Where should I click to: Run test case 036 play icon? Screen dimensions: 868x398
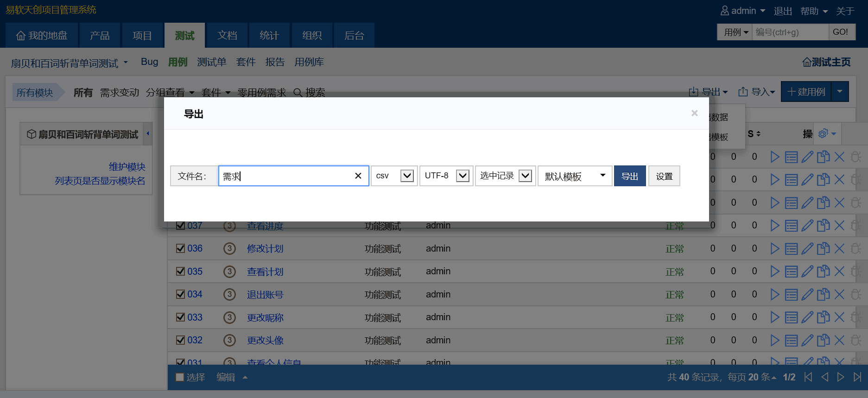(x=774, y=249)
